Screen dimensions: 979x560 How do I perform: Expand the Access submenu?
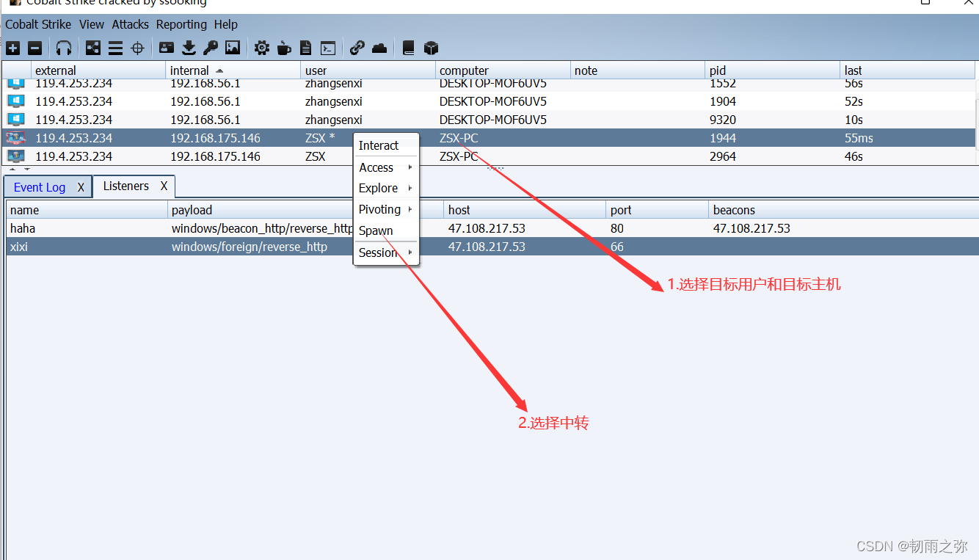coord(386,167)
